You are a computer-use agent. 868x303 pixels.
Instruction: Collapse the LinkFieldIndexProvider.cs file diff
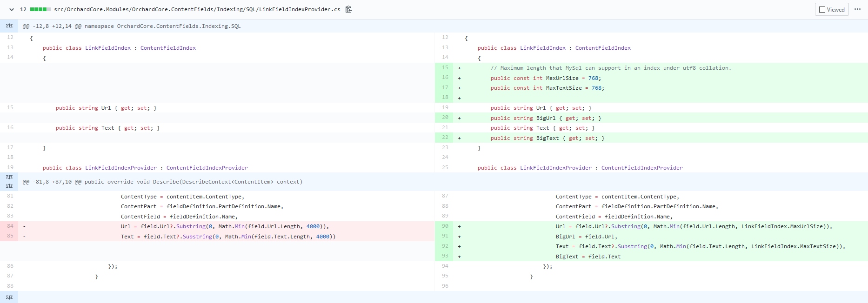pos(11,9)
